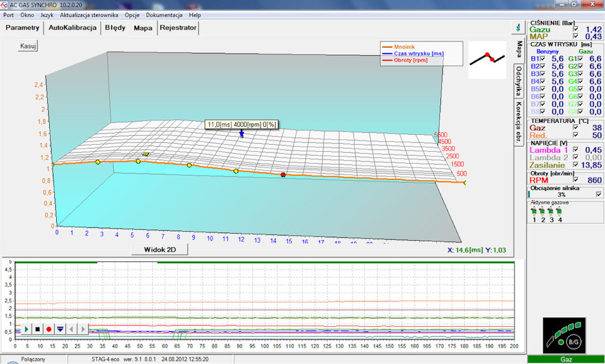
Task: Stop the oscilloscope with the black square
Action: [x=37, y=329]
